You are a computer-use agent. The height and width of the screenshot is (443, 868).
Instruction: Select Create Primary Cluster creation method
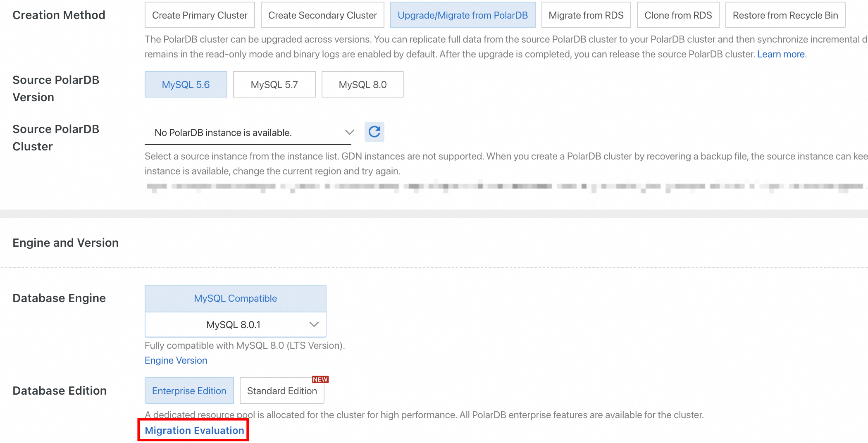coord(200,15)
